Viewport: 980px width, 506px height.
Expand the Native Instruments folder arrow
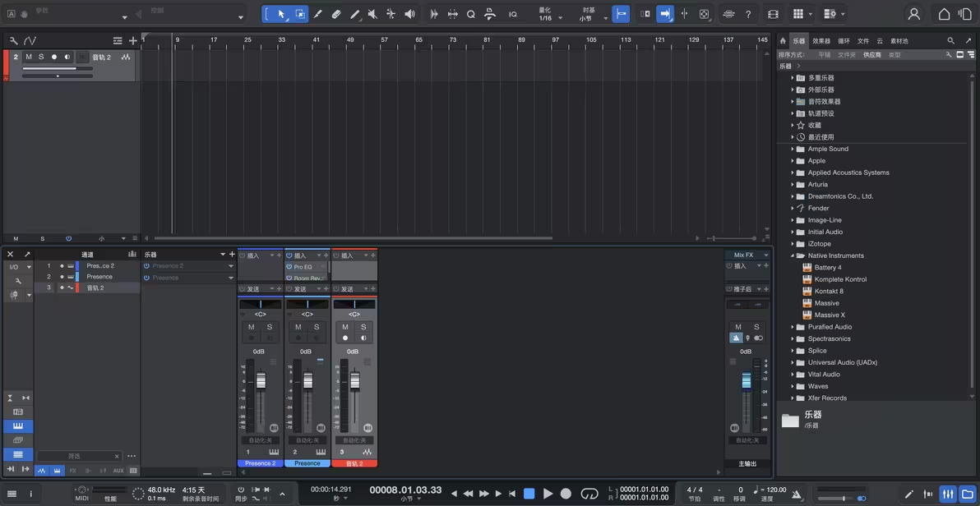[x=793, y=255]
